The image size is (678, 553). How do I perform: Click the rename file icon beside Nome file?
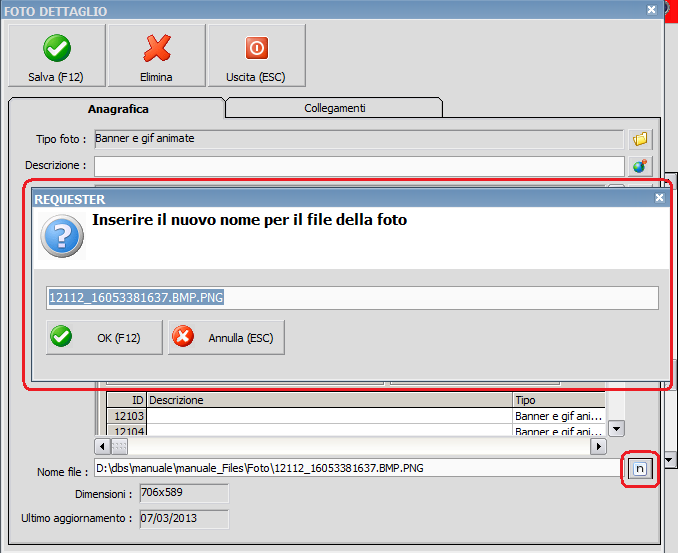tap(640, 469)
